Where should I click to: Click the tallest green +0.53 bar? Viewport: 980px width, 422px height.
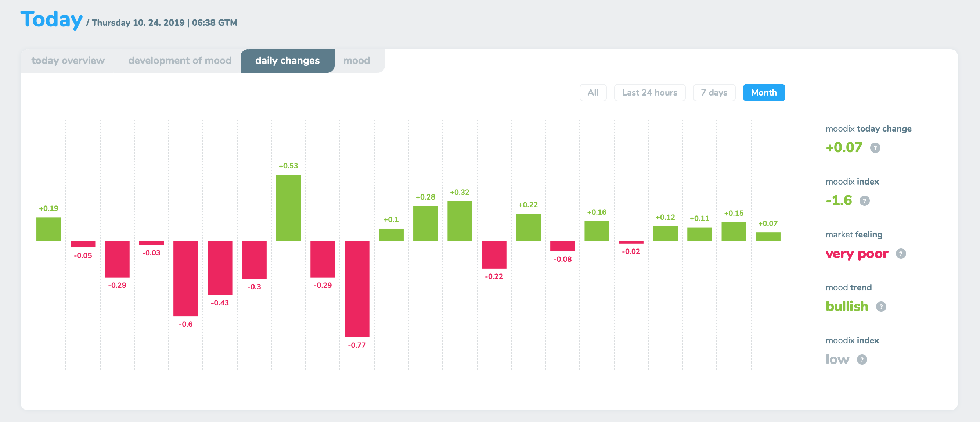click(x=288, y=208)
